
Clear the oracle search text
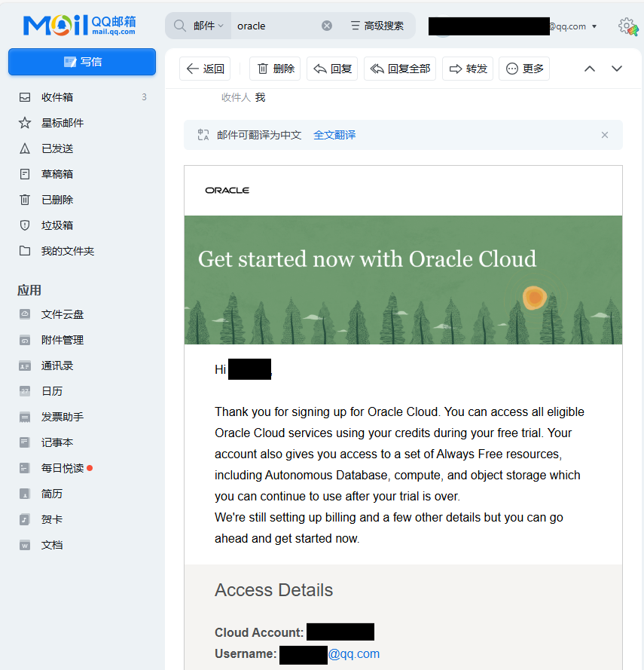point(327,26)
